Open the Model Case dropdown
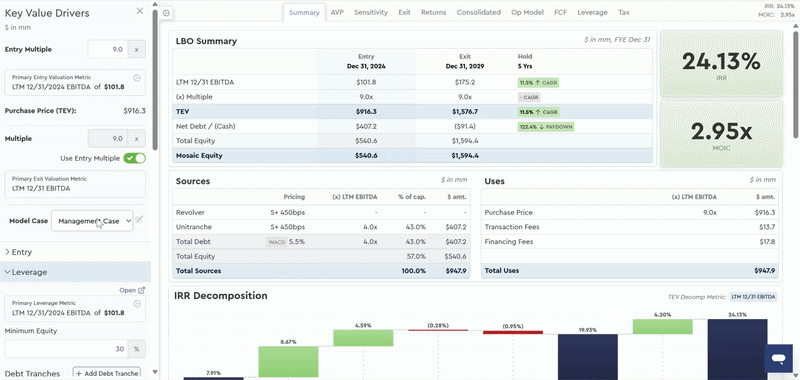Viewport: 800px width, 380px height. point(92,221)
